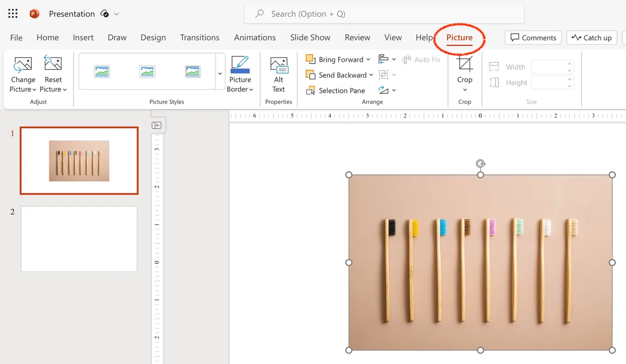Click Bring Forward
Viewport: 626px width, 364px height.
(334, 59)
